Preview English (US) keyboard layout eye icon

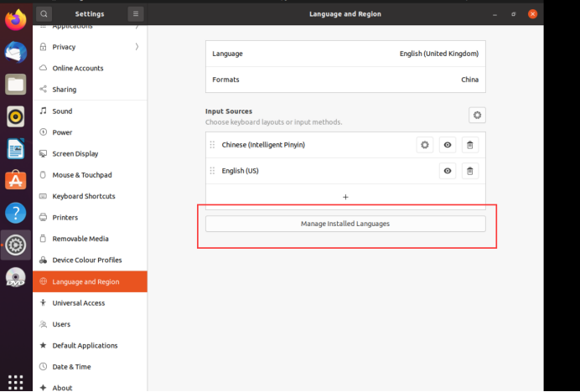448,171
